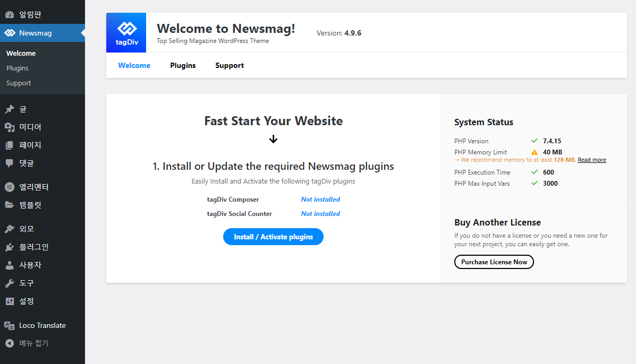Click the pushpin icon next to 글

tap(10, 109)
